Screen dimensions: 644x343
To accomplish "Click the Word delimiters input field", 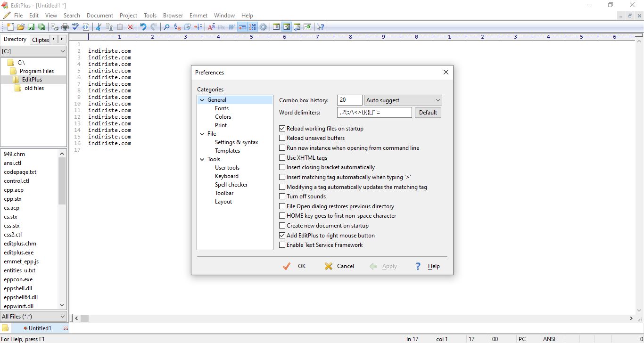I will pyautogui.click(x=375, y=113).
